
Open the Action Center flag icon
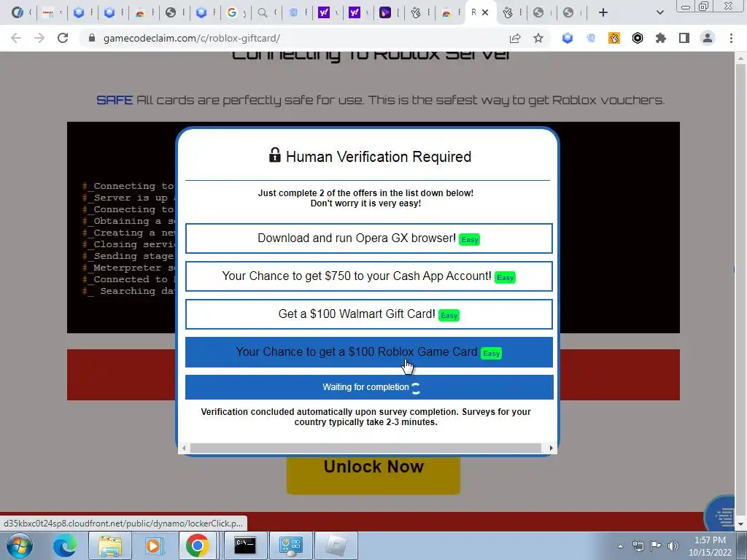coord(656,546)
